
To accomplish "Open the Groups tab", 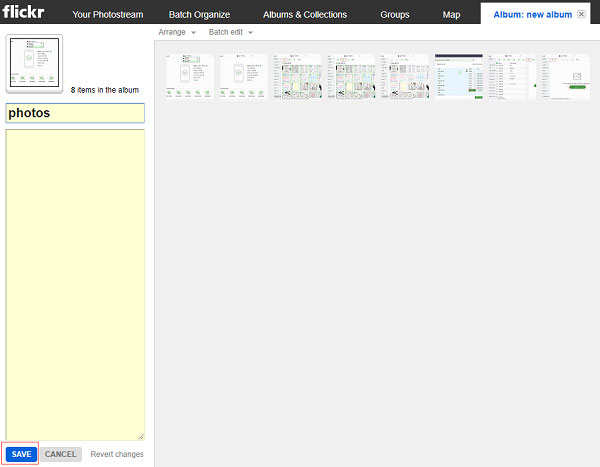I will coord(395,15).
